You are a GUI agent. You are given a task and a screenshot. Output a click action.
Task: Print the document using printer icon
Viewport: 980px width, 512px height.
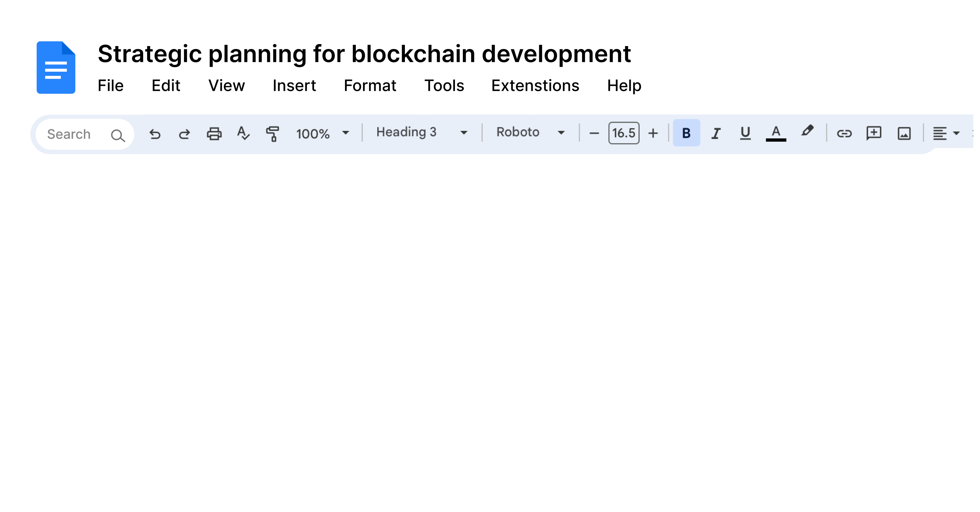214,134
